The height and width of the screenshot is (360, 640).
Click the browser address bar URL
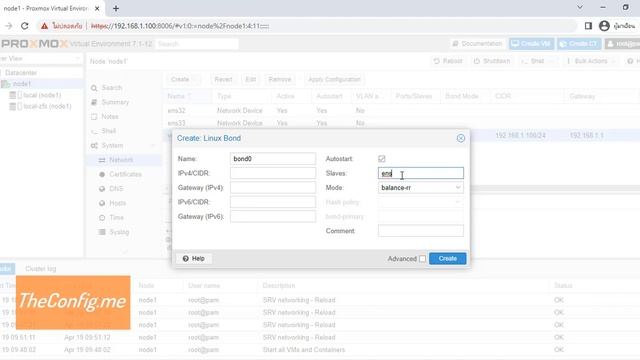[180, 26]
